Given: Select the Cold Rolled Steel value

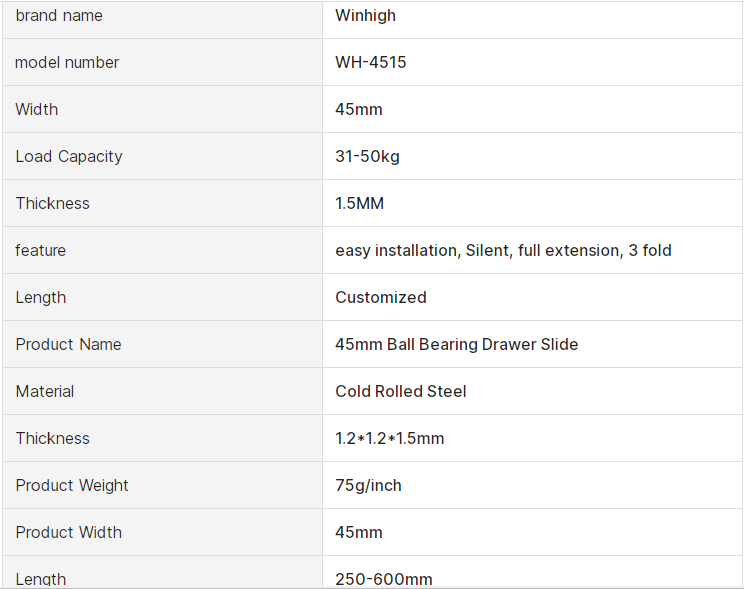Looking at the screenshot, I should (401, 392).
